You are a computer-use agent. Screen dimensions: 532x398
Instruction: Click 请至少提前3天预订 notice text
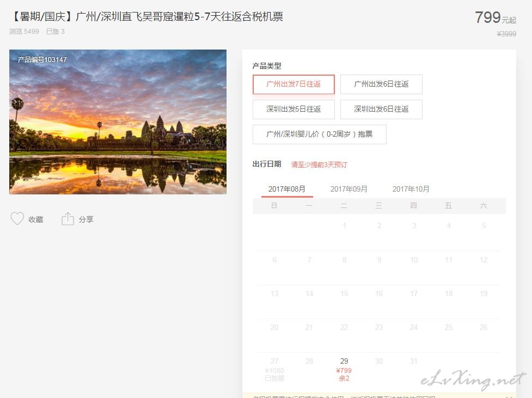319,164
